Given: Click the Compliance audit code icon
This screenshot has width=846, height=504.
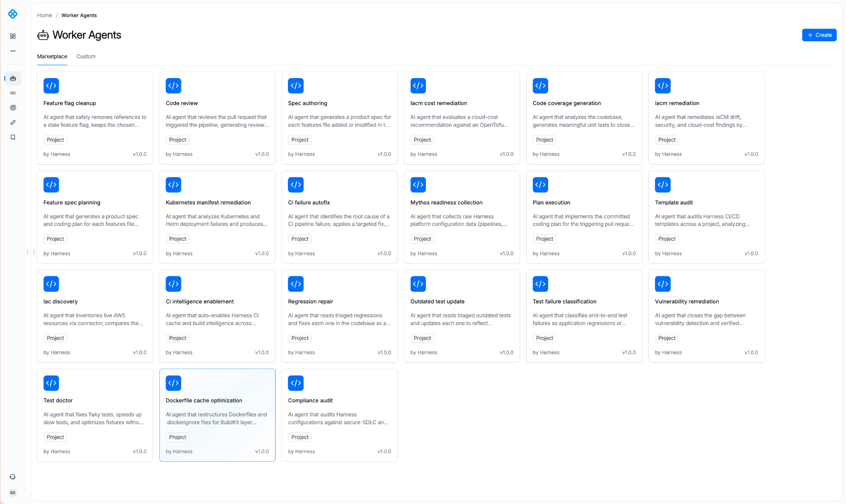Looking at the screenshot, I should tap(296, 383).
